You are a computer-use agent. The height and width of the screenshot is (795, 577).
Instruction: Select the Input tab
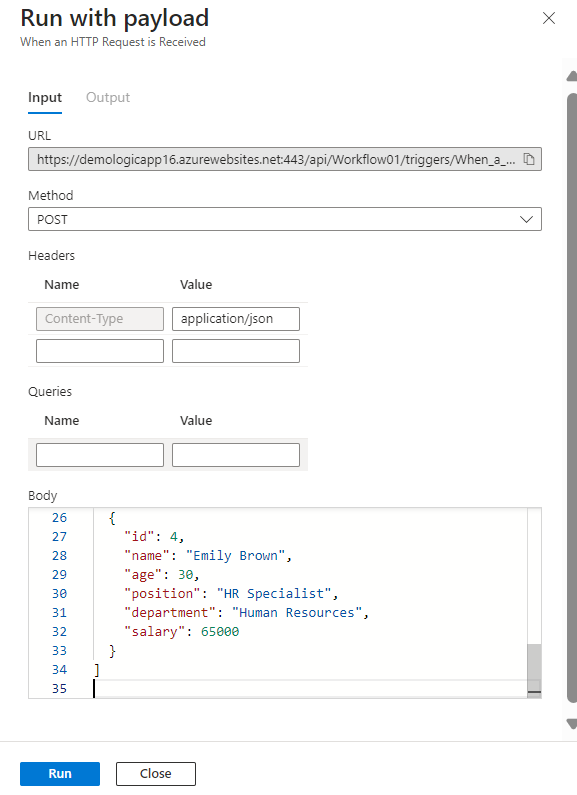click(45, 97)
